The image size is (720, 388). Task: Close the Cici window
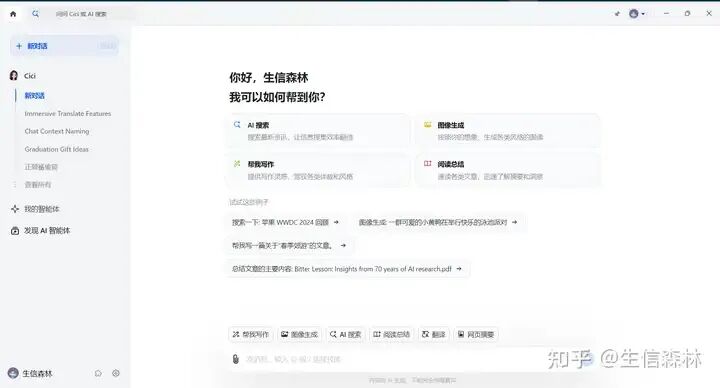point(709,14)
